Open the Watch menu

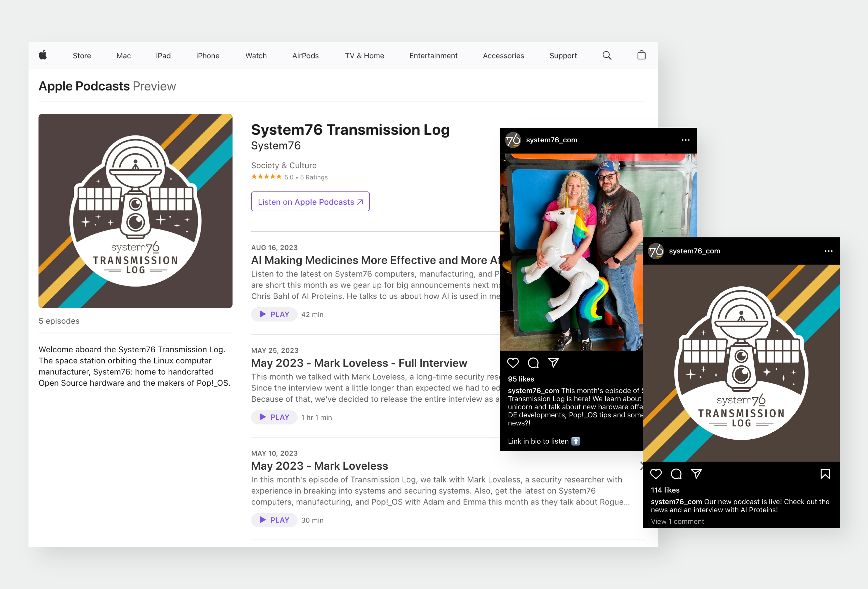point(256,56)
